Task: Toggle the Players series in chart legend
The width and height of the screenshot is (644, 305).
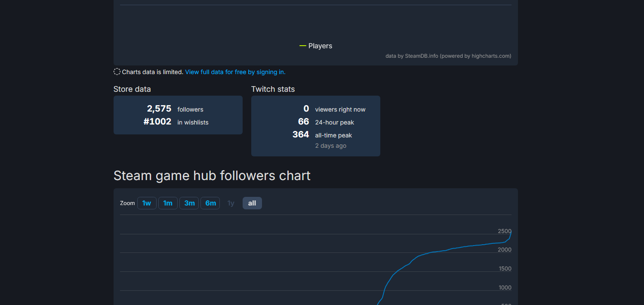Action: [x=316, y=46]
